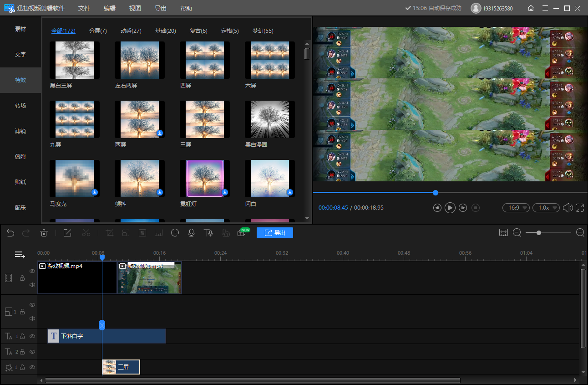Undo the last edit in timeline toolbar
This screenshot has height=385, width=588.
10,233
